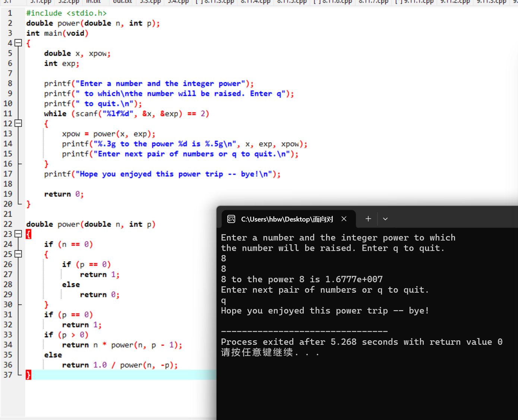Click 'return n * power(n, p - 1);' line
Screen dimensions: 518x420
click(x=122, y=345)
